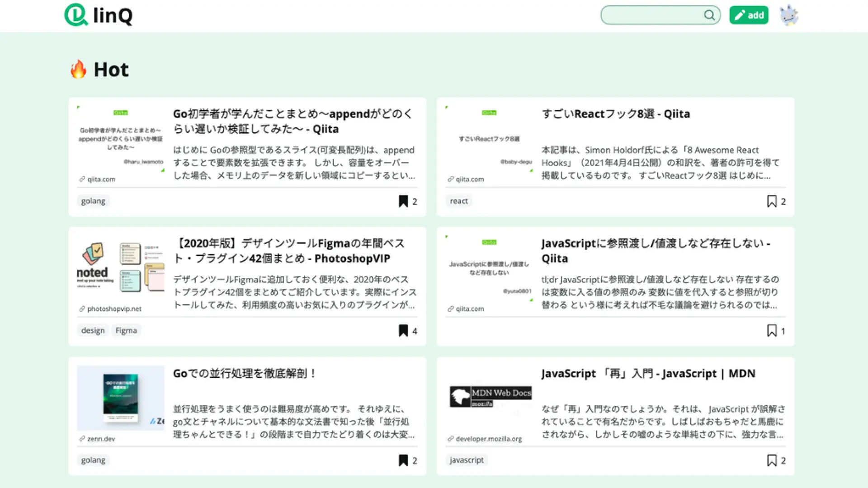Viewport: 868px width, 488px height.
Task: Select the react tag
Action: [459, 201]
